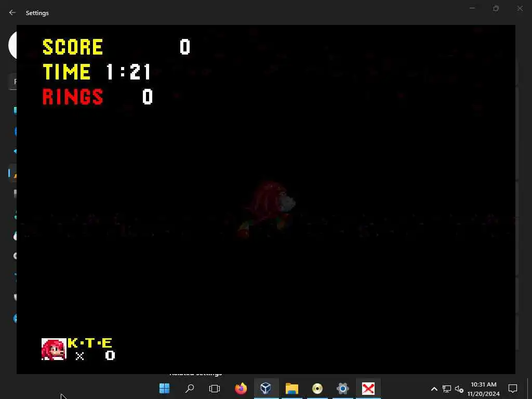Viewport: 532px width, 399px height.
Task: Click the SCORE label in the game HUD
Action: tap(73, 47)
